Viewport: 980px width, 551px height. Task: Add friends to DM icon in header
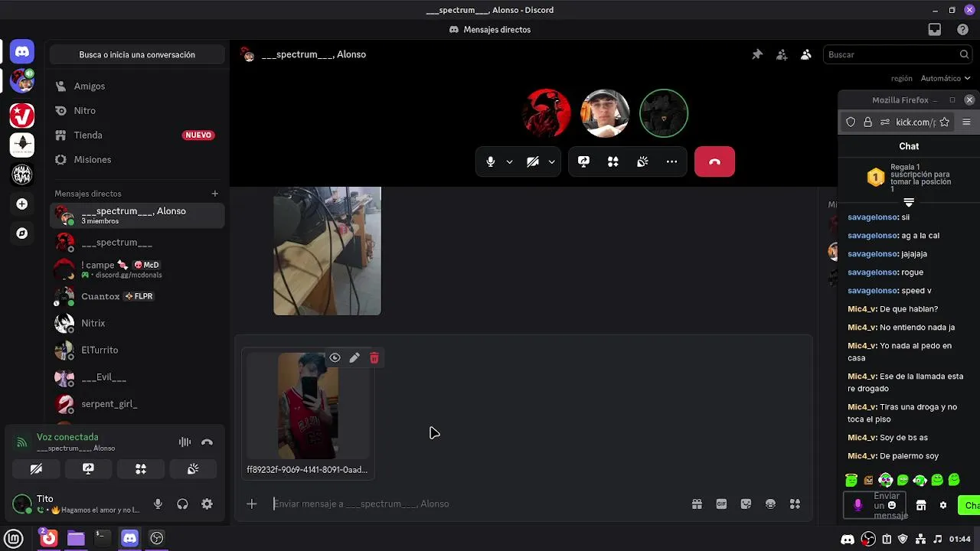[782, 54]
